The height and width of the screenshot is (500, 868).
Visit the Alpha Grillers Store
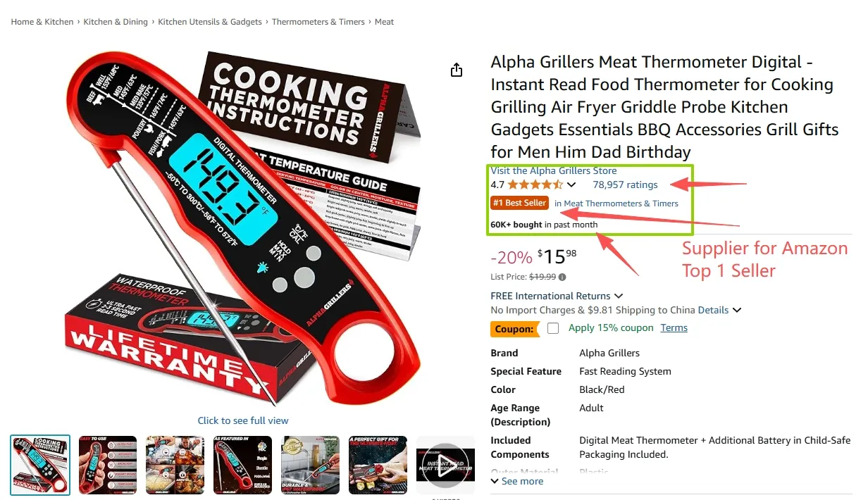tap(554, 170)
